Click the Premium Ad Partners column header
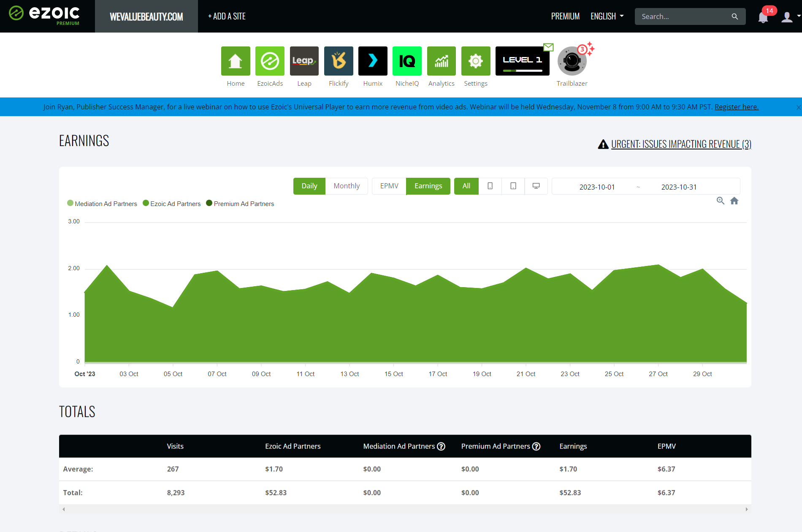 [x=496, y=446]
